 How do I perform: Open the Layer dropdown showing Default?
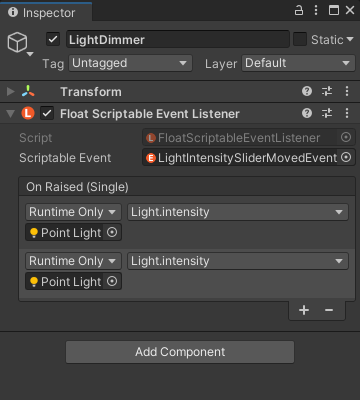[x=298, y=63]
